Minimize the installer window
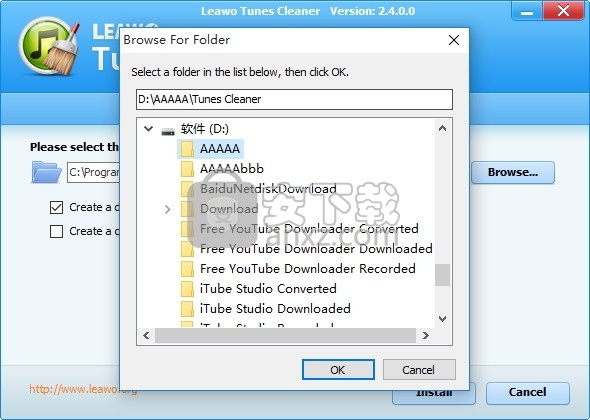The height and width of the screenshot is (420, 590). (x=527, y=11)
